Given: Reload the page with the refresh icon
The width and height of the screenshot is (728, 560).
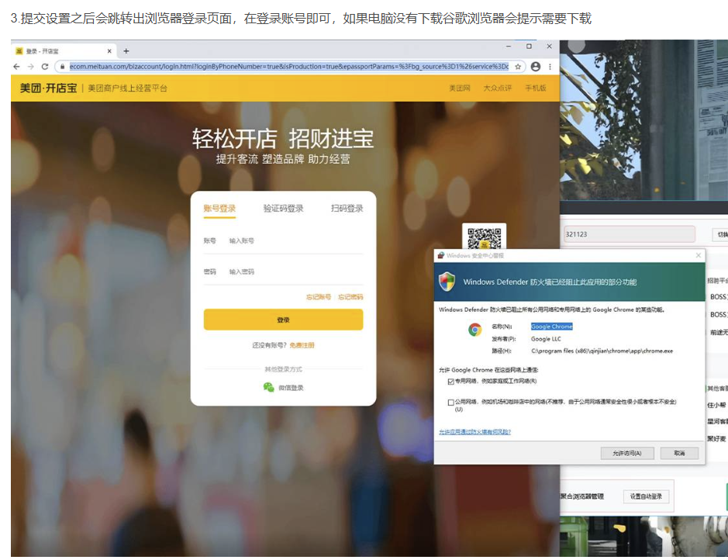Looking at the screenshot, I should [45, 67].
